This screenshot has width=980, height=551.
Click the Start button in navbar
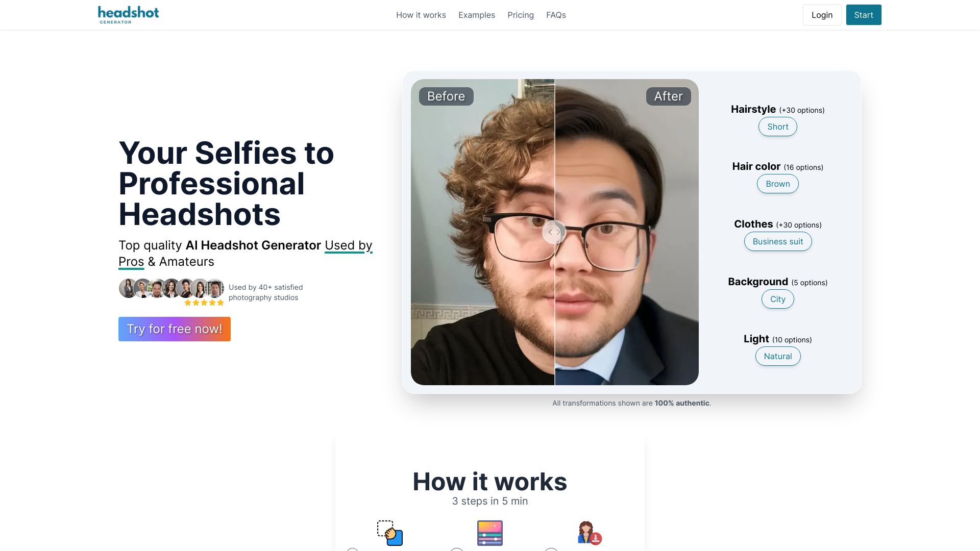(x=864, y=15)
